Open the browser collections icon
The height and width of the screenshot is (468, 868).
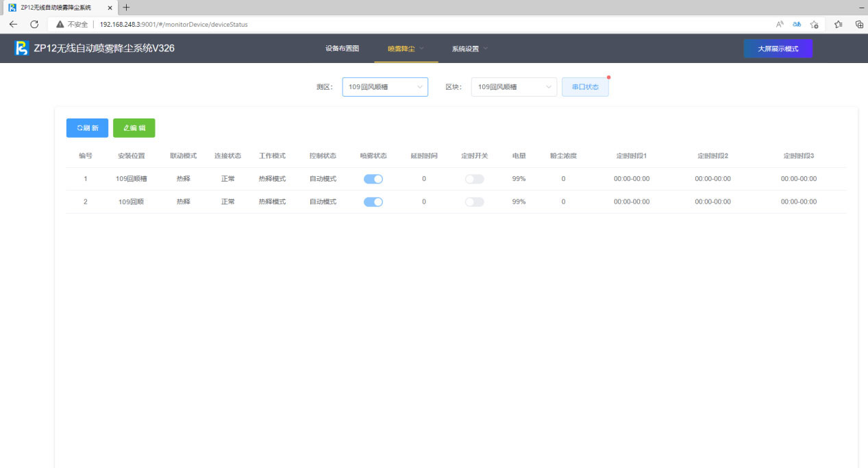coord(859,24)
